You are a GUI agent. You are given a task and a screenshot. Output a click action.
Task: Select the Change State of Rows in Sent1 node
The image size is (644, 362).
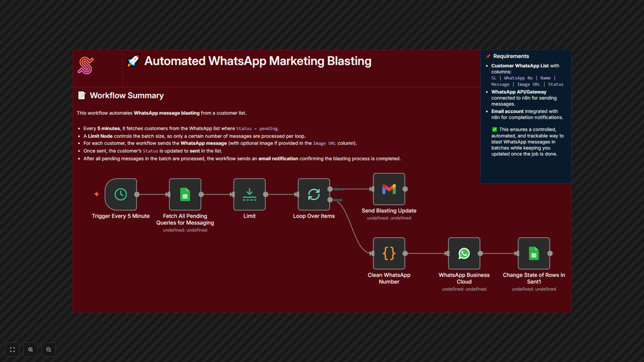click(x=534, y=253)
